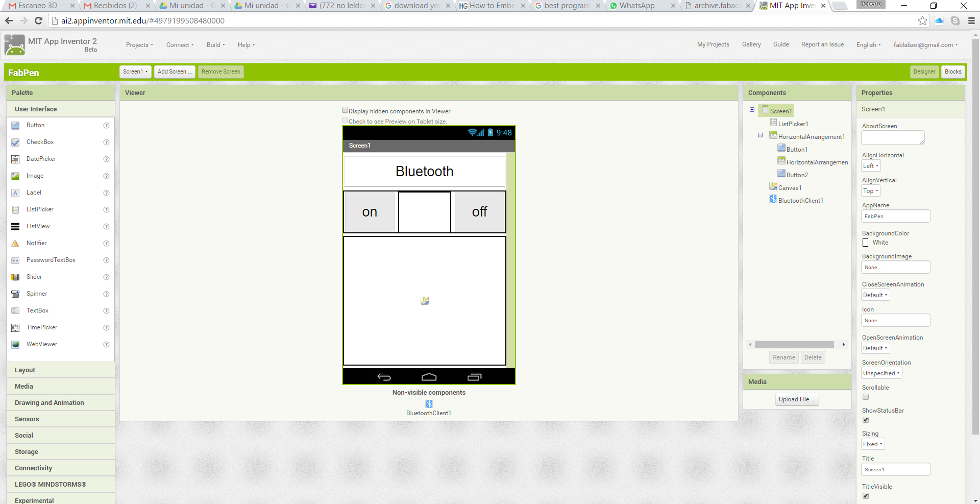Viewport: 980px width, 504px height.
Task: Open the Help menu
Action: 246,45
